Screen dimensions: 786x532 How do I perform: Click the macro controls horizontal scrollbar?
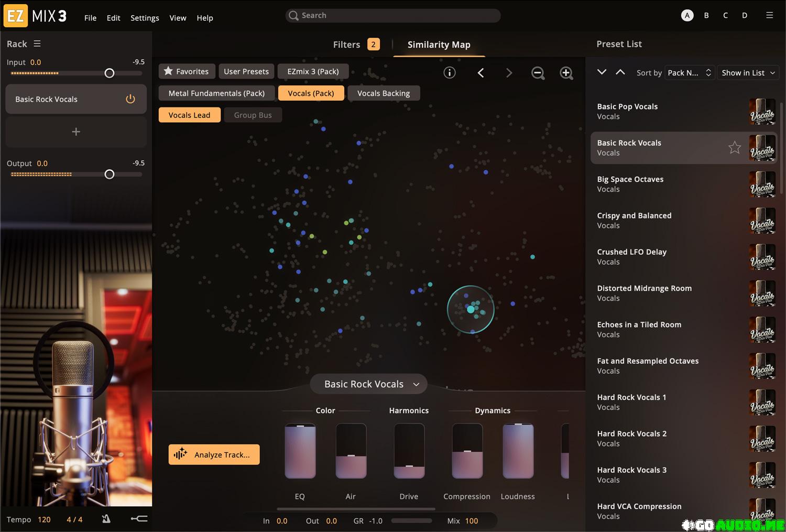[356, 509]
